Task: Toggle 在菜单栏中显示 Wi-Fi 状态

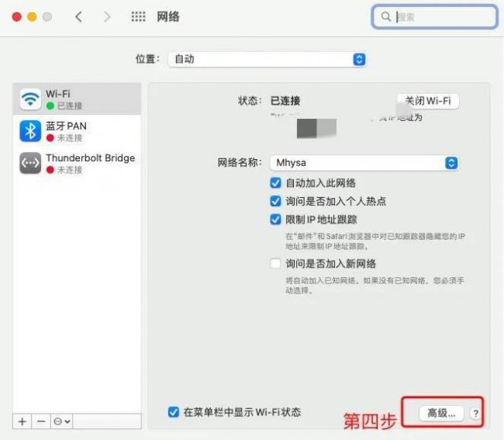Action: 174,412
